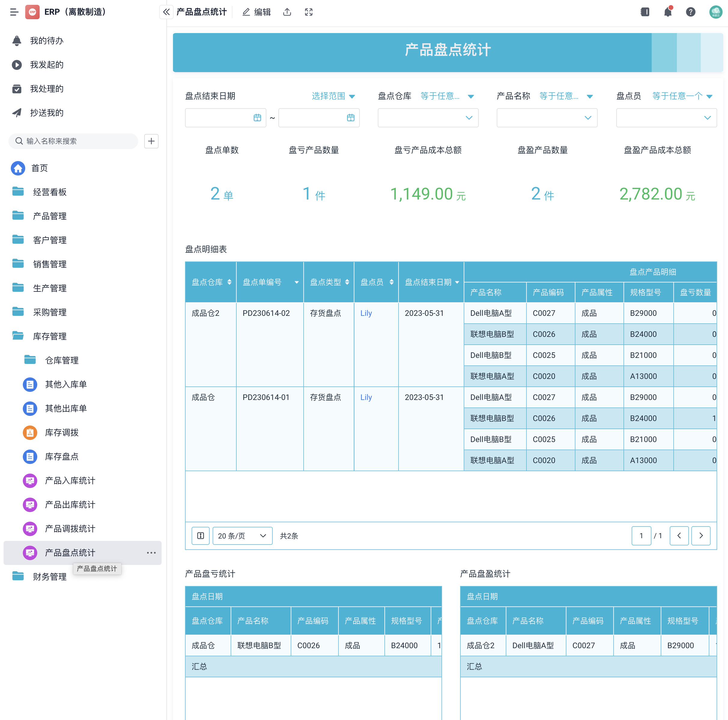728x720 pixels.
Task: Expand the 选择范围 date range selector
Action: click(333, 96)
